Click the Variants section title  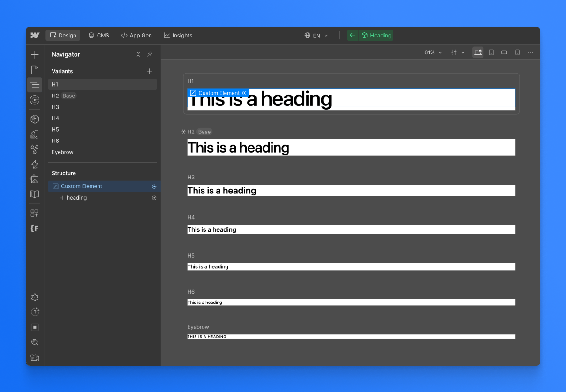tap(62, 71)
